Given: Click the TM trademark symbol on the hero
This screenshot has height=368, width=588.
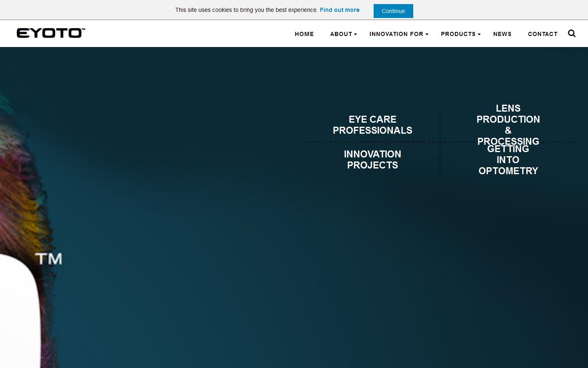Looking at the screenshot, I should (49, 258).
